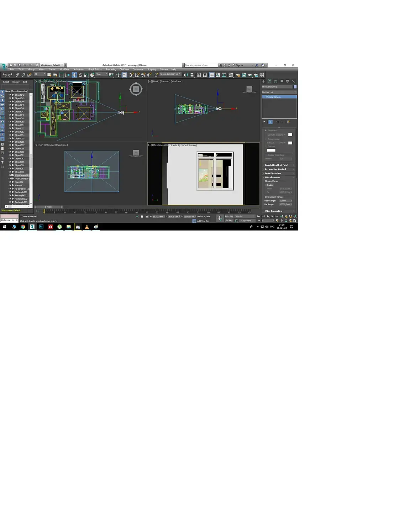
Task: Open the Graph Editors menu
Action: (95, 69)
